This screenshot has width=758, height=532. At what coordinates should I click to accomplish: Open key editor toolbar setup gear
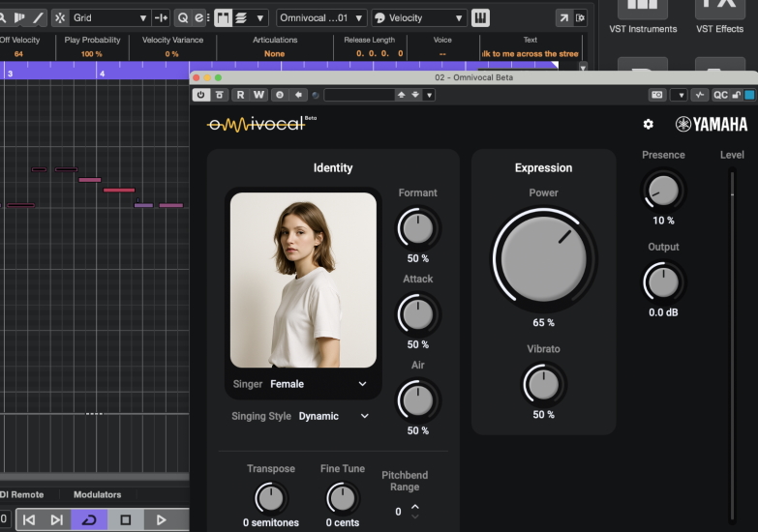pos(580,18)
